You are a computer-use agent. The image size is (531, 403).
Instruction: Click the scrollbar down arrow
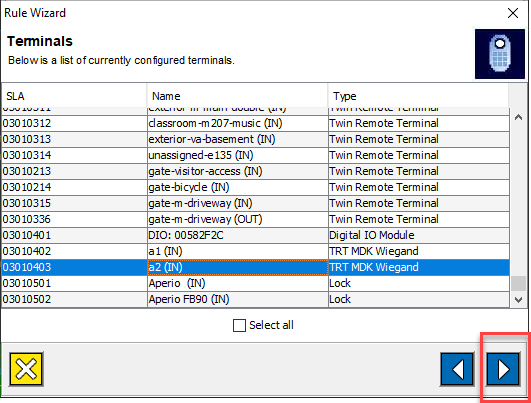coord(518,299)
